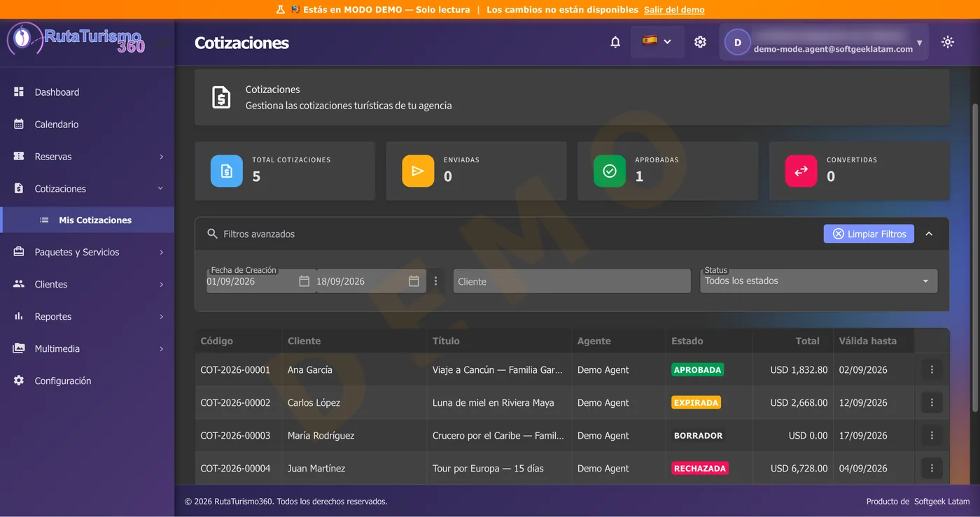Click the page vertical scrollbar
Screen dimensions: 980x517
click(975, 257)
